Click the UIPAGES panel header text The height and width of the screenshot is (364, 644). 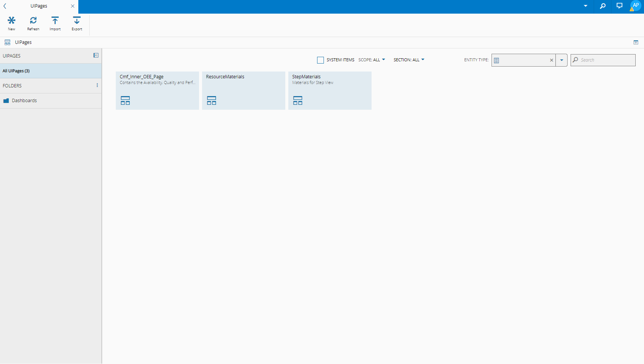tap(12, 56)
